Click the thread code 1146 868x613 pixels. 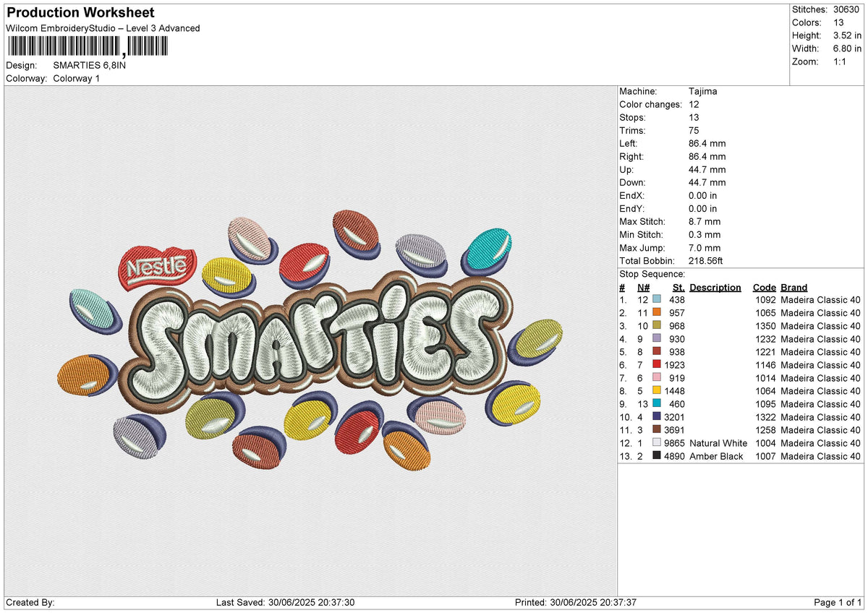pos(765,365)
